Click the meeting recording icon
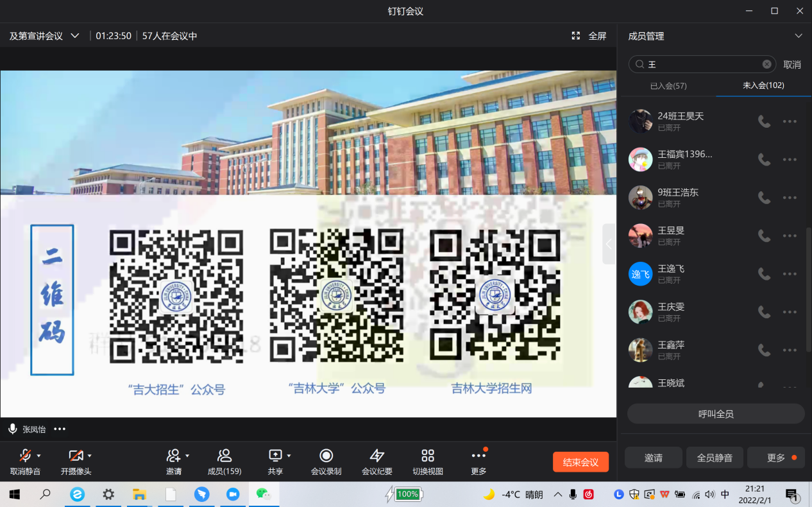The image size is (812, 507). [326, 456]
